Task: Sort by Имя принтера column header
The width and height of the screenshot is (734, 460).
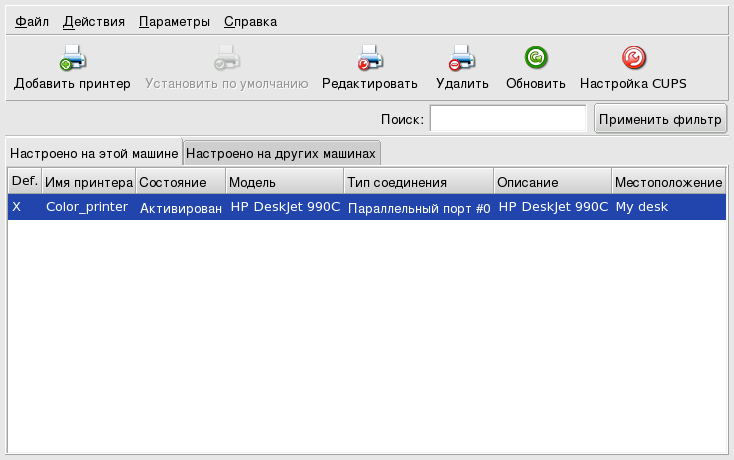Action: click(88, 183)
